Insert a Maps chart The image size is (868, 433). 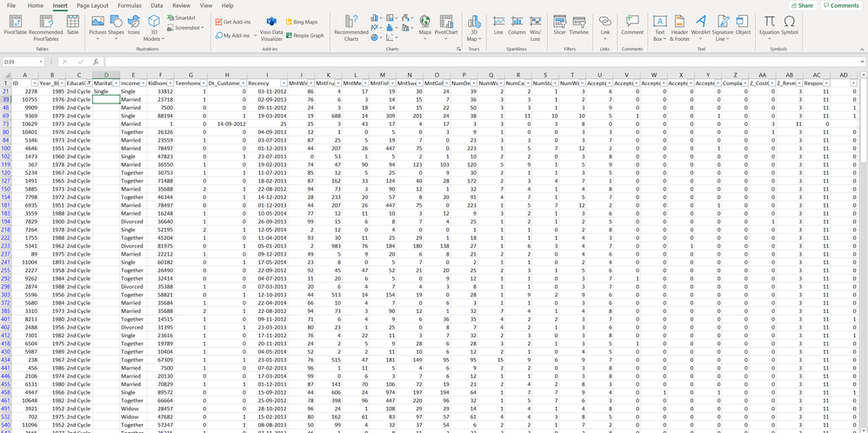coord(425,26)
